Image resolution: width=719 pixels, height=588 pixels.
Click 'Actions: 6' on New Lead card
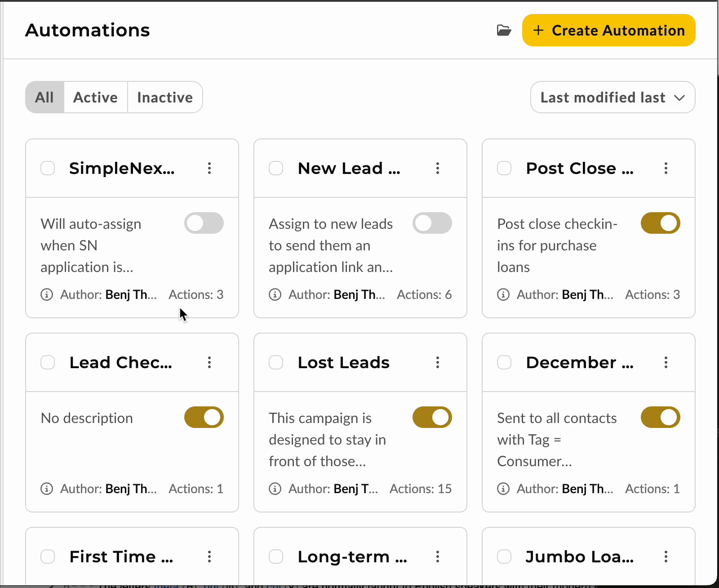pos(424,294)
